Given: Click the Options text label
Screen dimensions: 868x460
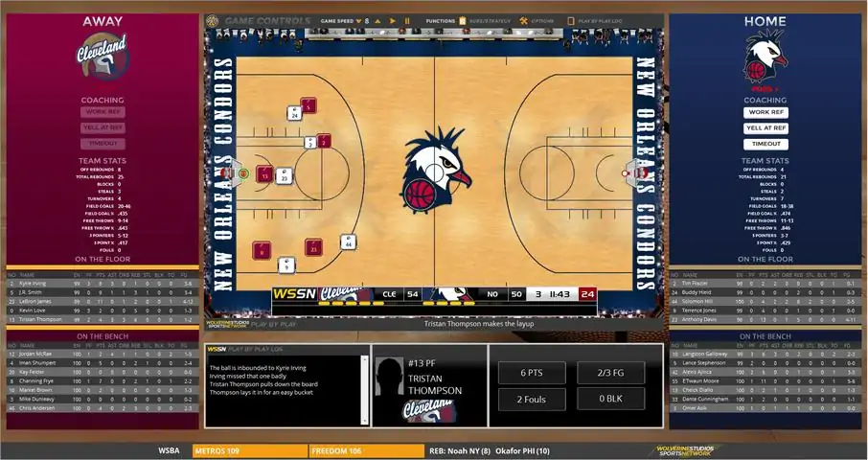Looking at the screenshot, I should coord(542,21).
